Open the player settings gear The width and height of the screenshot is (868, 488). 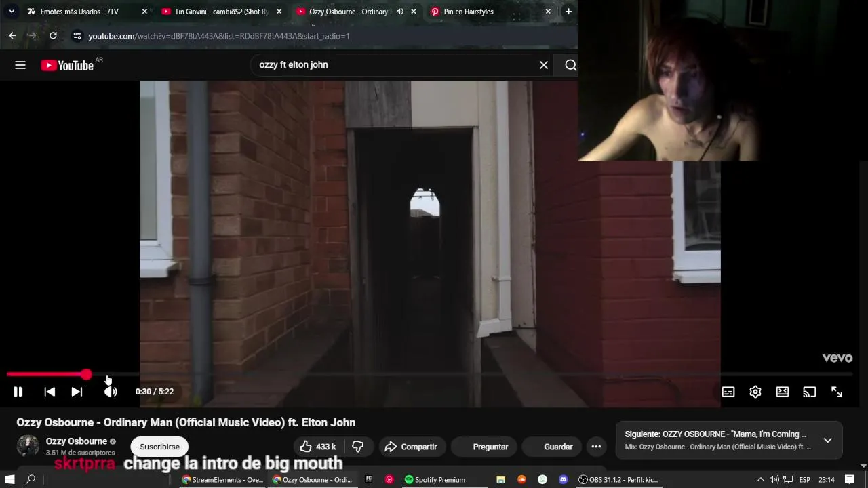755,392
